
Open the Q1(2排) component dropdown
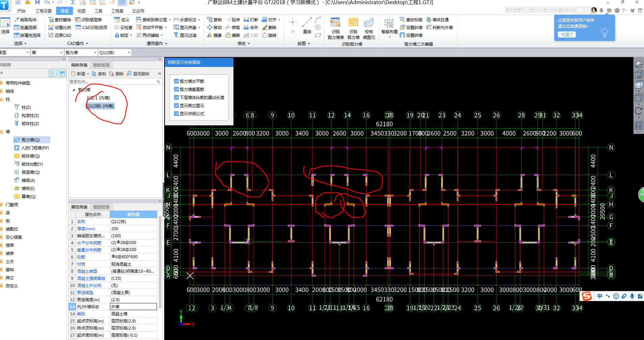tap(129, 52)
